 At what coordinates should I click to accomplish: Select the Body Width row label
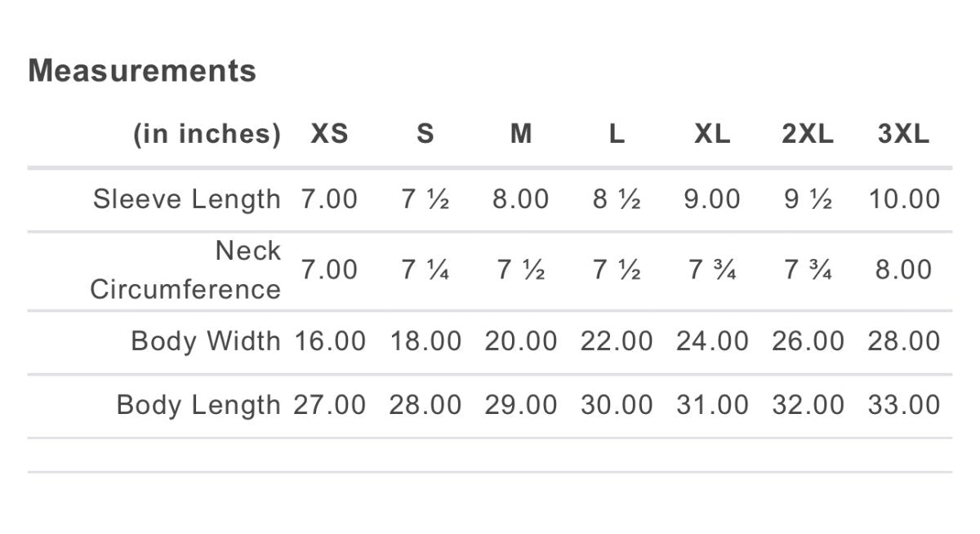point(206,341)
